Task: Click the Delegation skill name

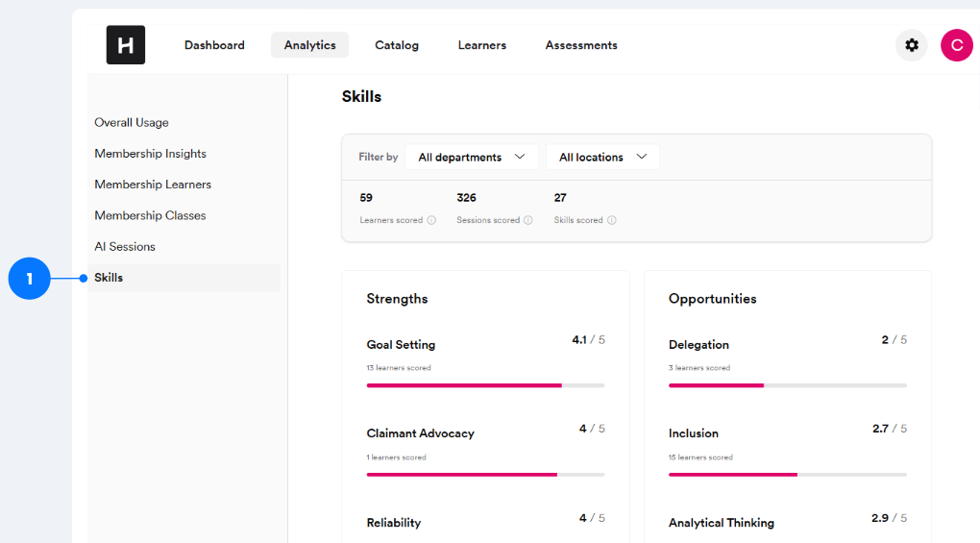Action: (698, 345)
